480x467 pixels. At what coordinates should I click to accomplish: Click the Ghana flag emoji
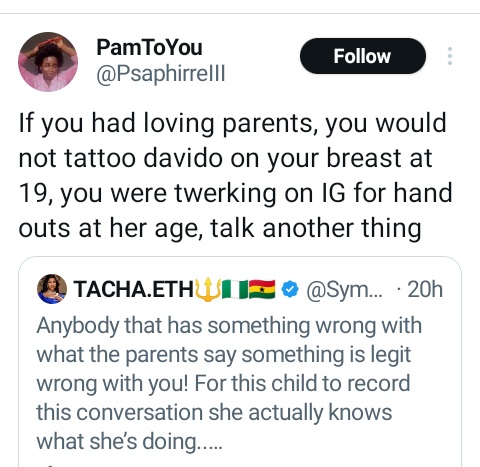(x=262, y=289)
